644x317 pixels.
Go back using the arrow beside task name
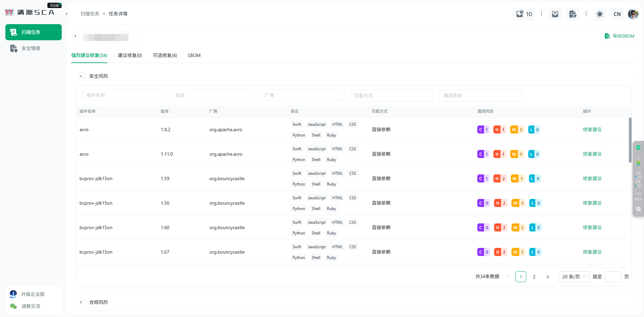[x=75, y=36]
